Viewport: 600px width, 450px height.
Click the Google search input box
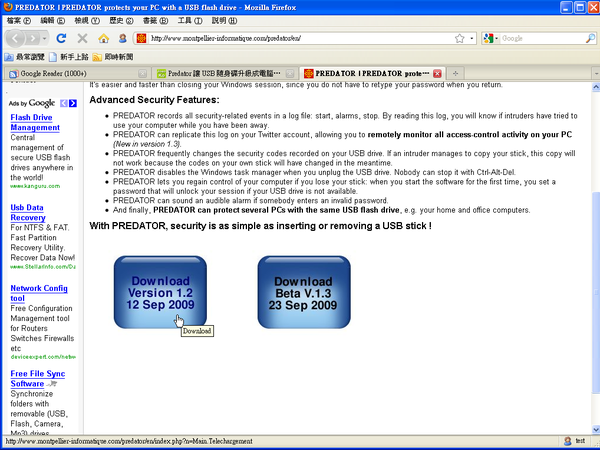(542, 38)
